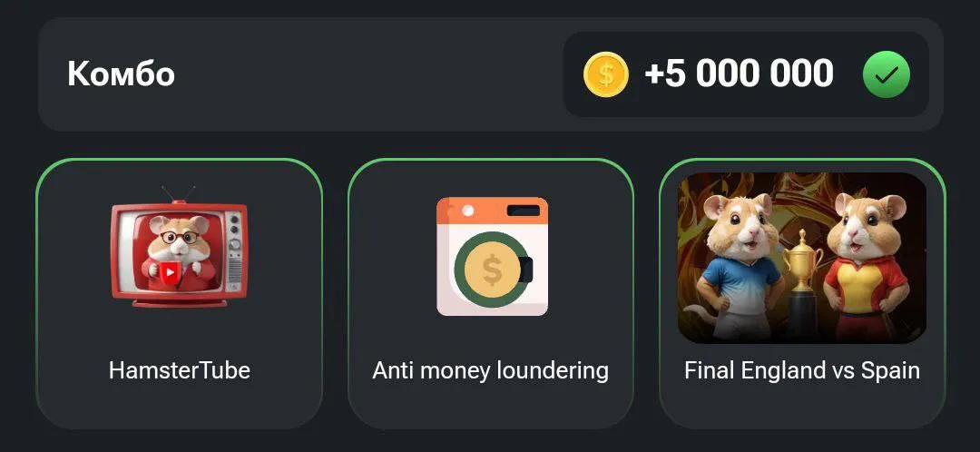Open the Anti money loundering card
Viewport: 980px width, 452px height.
(x=491, y=293)
